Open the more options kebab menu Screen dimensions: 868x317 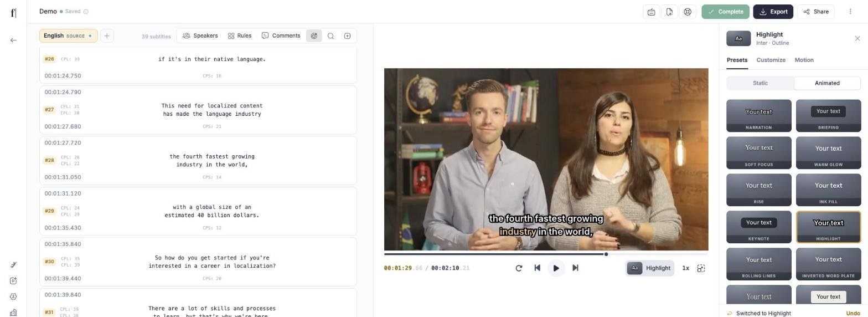pos(850,12)
